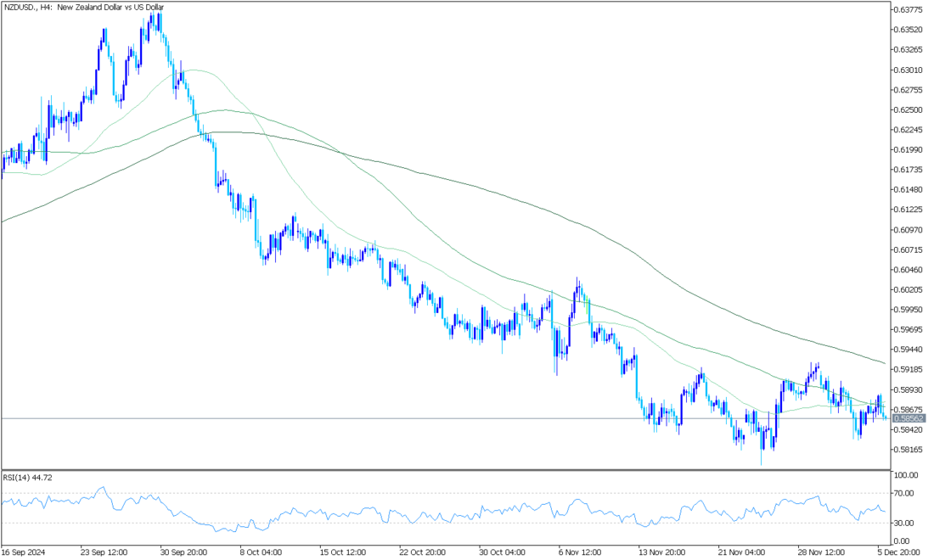Click the 30 Oct 04:00 time label

point(504,552)
